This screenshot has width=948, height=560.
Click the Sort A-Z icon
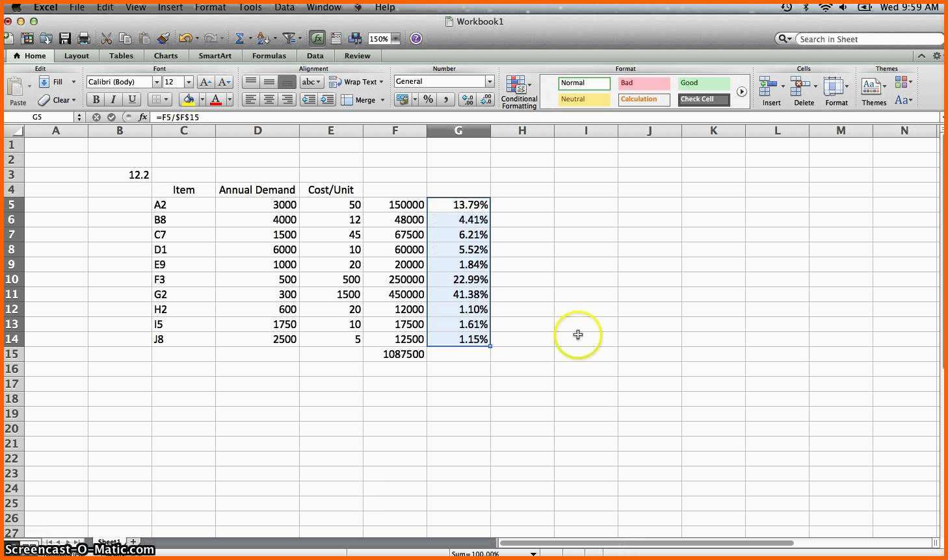pyautogui.click(x=263, y=38)
